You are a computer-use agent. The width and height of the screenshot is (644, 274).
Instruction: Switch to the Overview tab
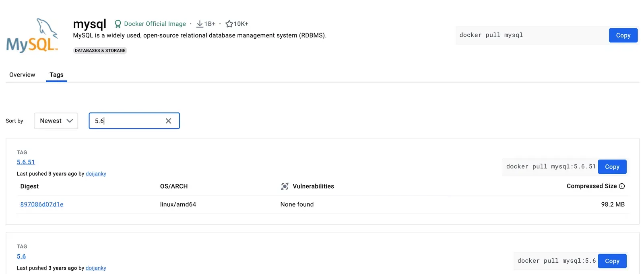click(x=22, y=75)
